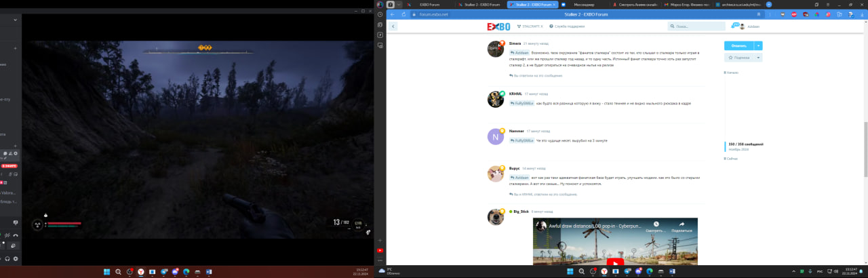This screenshot has width=868, height=278.
Task: Click Поделиться on the YouTube embed
Action: click(x=682, y=226)
